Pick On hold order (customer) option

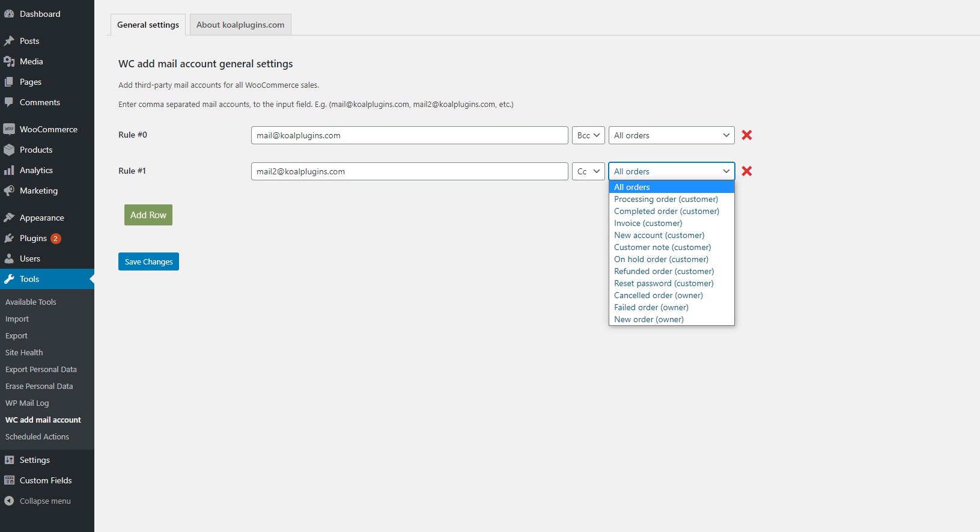click(672, 259)
